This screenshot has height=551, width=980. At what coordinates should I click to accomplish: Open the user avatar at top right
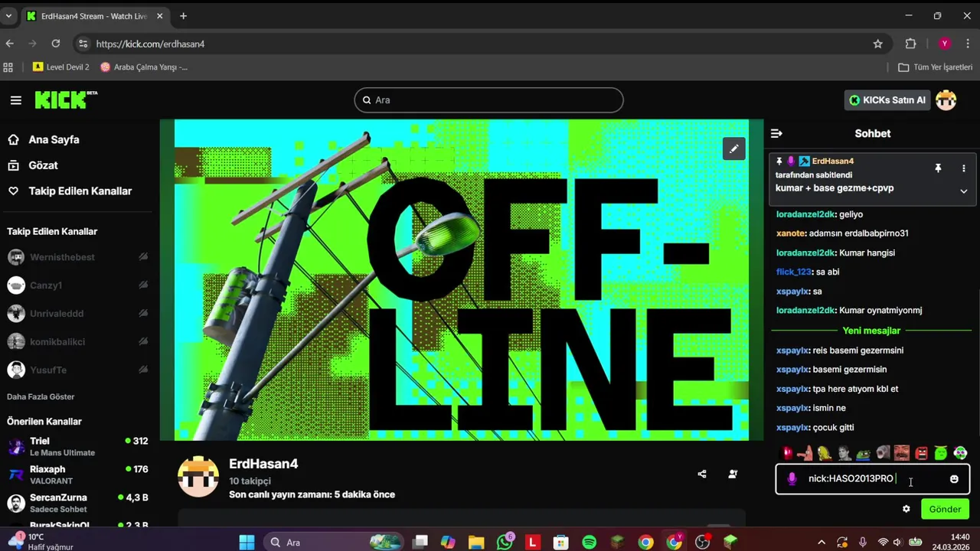946,100
